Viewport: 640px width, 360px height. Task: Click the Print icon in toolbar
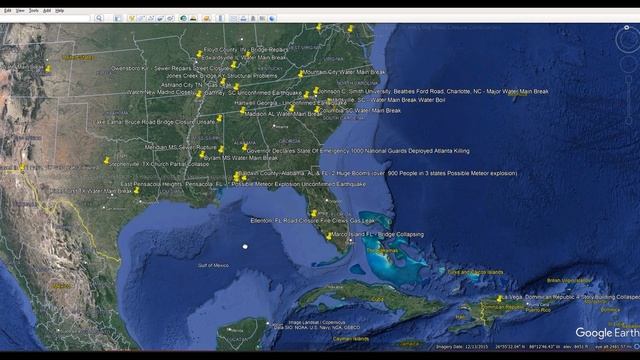(243, 18)
